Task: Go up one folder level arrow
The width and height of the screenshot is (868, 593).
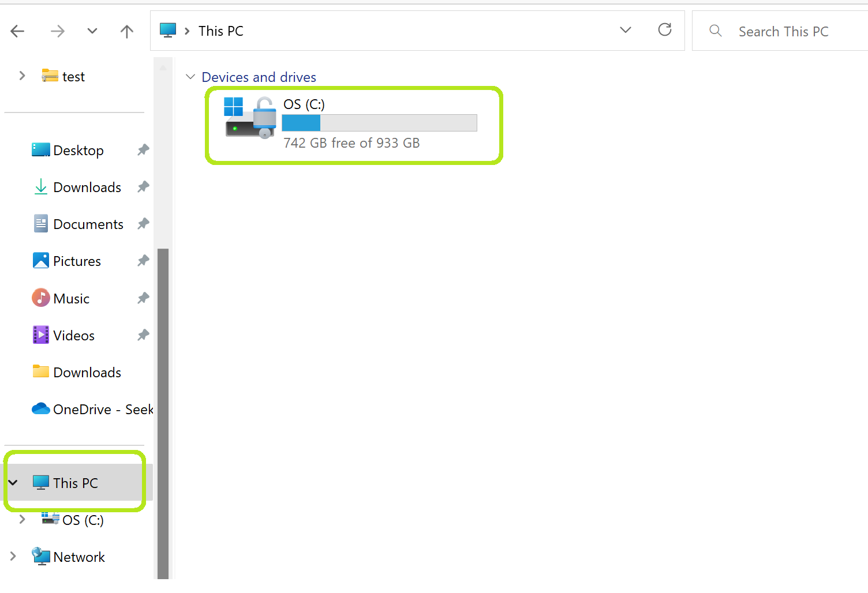Action: tap(127, 31)
